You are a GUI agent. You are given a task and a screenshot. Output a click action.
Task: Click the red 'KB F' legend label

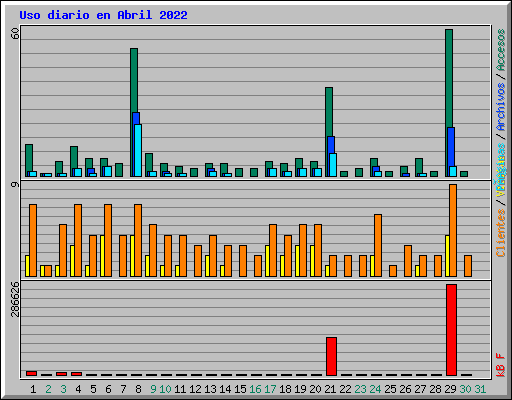[501, 365]
